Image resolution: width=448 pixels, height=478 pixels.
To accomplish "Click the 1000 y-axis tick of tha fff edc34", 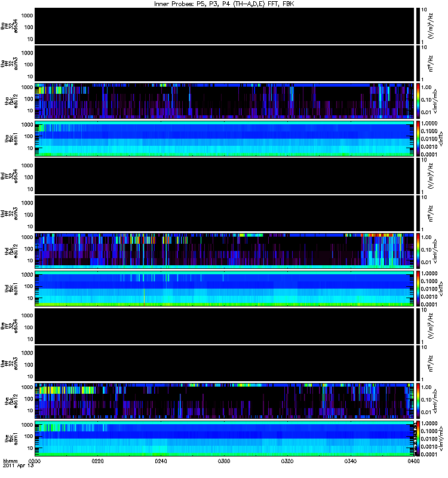I will 27,16.
